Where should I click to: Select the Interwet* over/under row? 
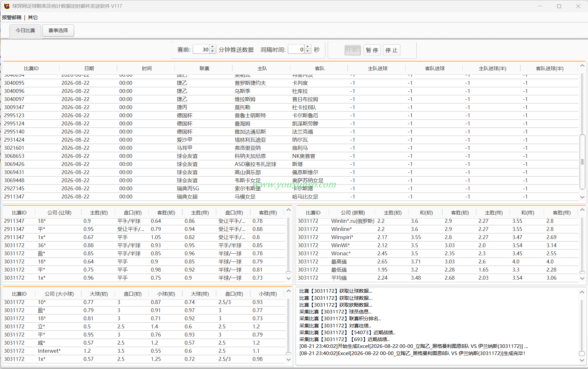[144, 351]
